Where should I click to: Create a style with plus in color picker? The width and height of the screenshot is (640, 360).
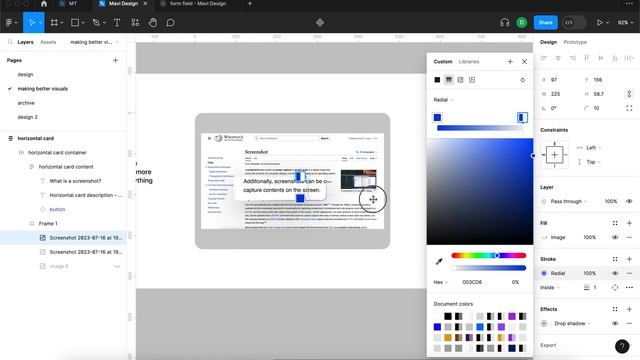[510, 62]
